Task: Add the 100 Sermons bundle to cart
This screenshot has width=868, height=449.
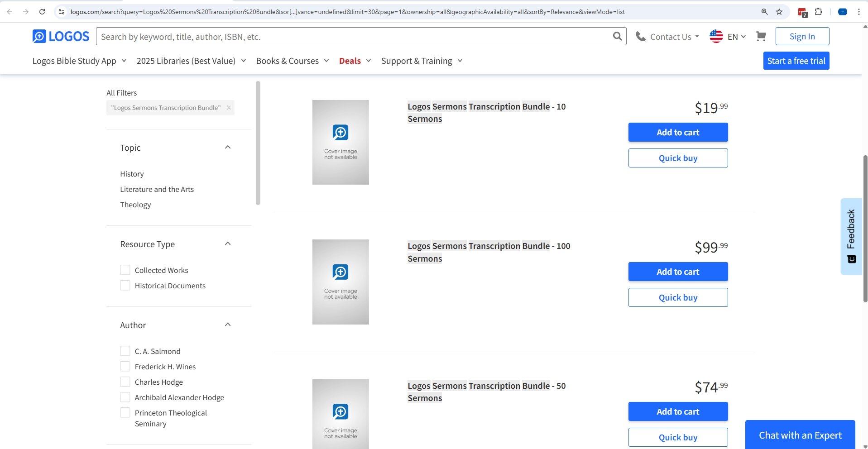Action: pyautogui.click(x=677, y=272)
